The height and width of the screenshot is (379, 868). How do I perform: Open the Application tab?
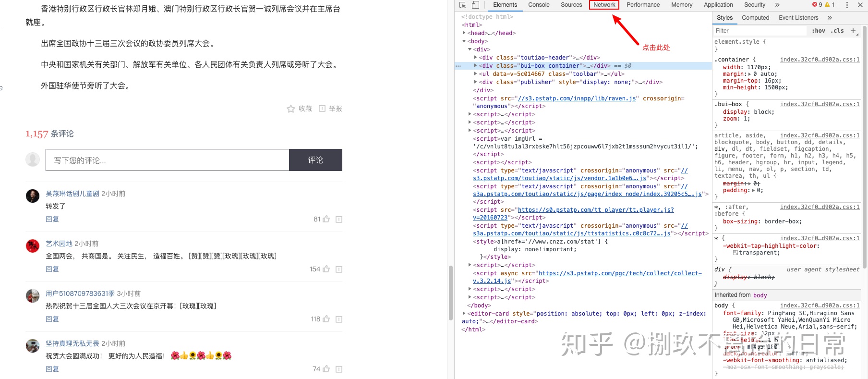[718, 5]
